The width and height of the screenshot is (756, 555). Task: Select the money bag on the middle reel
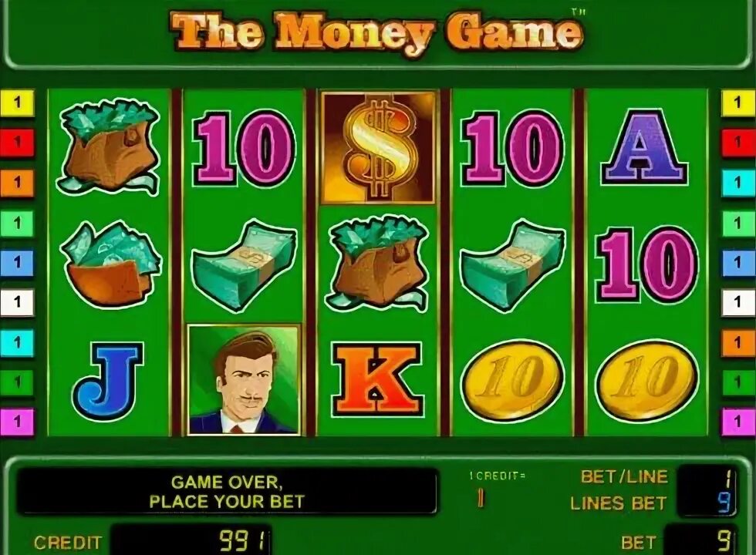[x=378, y=263]
